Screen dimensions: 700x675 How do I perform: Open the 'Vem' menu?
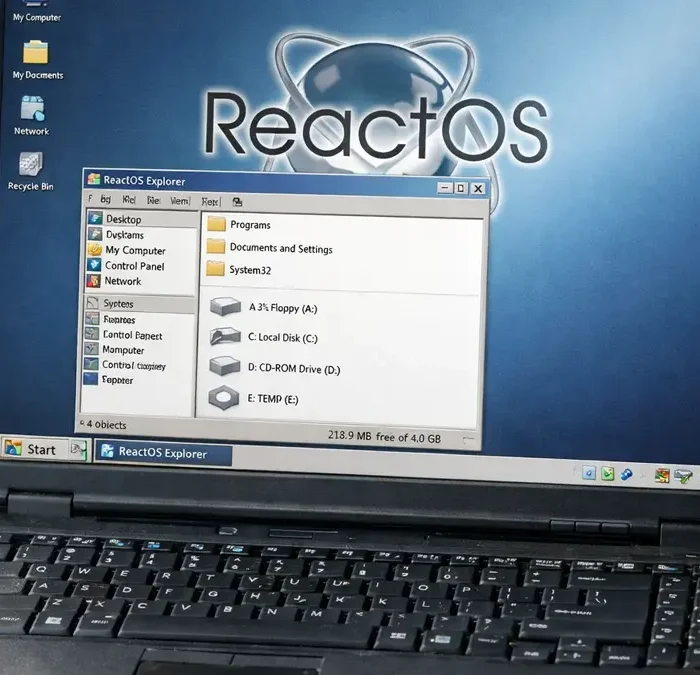(179, 201)
